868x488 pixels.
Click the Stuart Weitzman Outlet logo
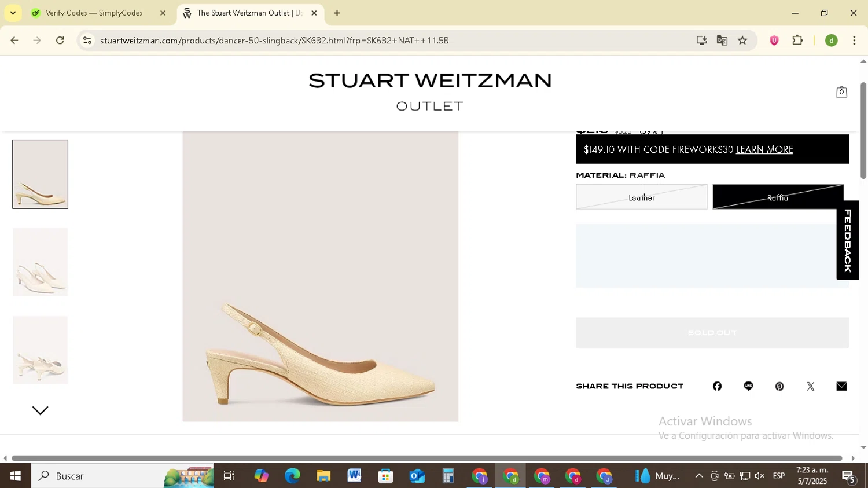pos(430,91)
